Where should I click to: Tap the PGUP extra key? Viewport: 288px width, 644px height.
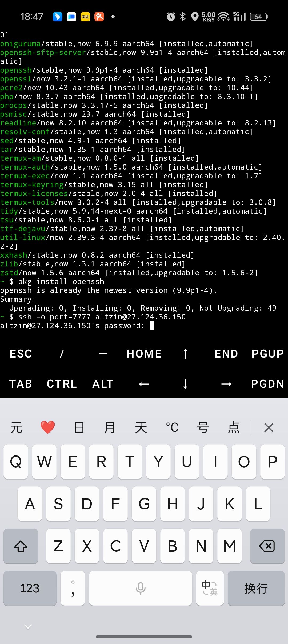click(267, 354)
